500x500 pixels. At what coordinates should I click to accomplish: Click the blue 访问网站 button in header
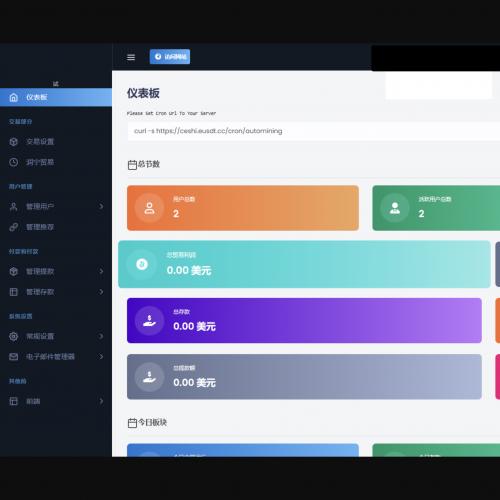tap(170, 57)
